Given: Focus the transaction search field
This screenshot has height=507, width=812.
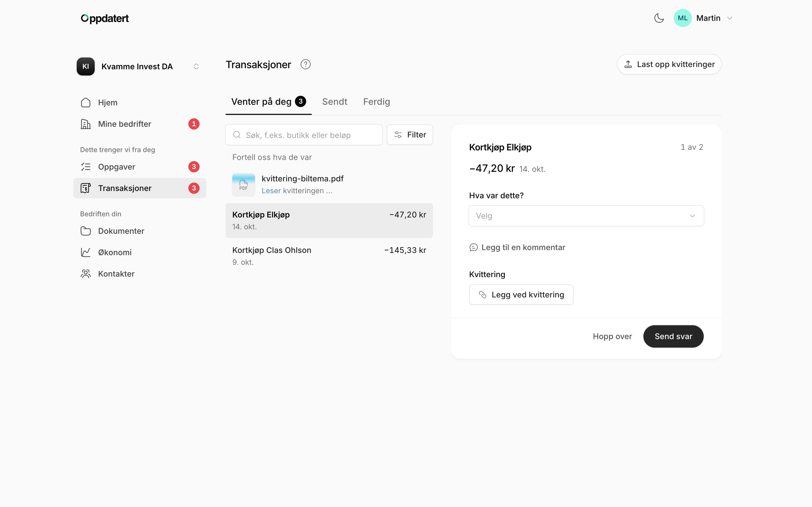Looking at the screenshot, I should 304,135.
